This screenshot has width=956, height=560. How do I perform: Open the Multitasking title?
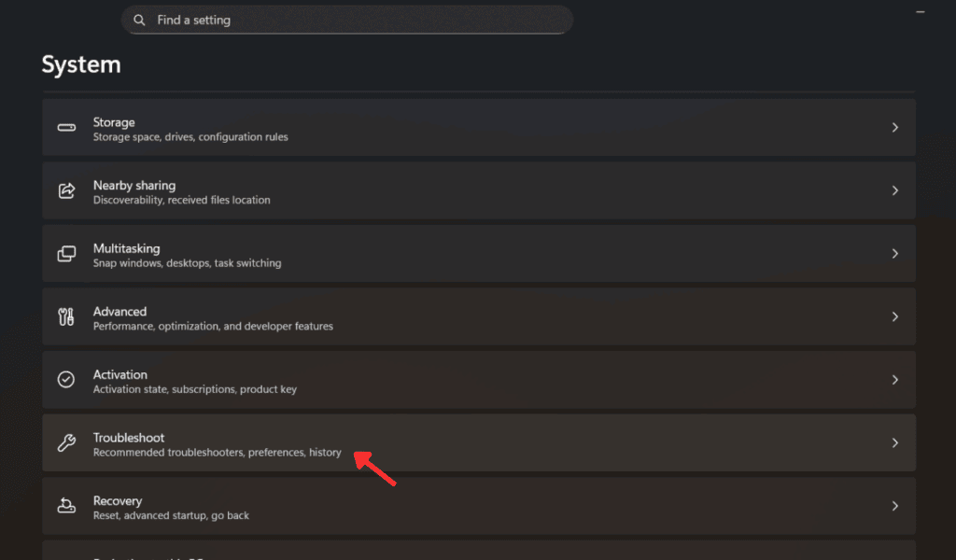(x=126, y=248)
